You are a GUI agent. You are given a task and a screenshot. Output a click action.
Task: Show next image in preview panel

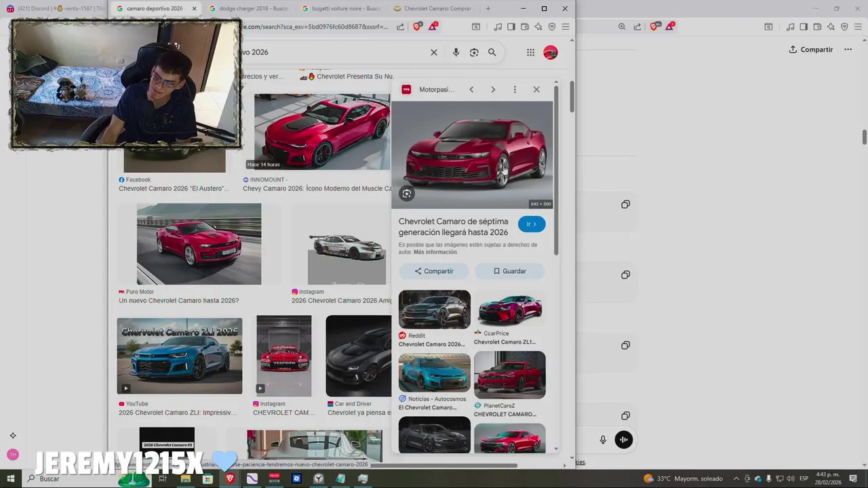(x=493, y=89)
